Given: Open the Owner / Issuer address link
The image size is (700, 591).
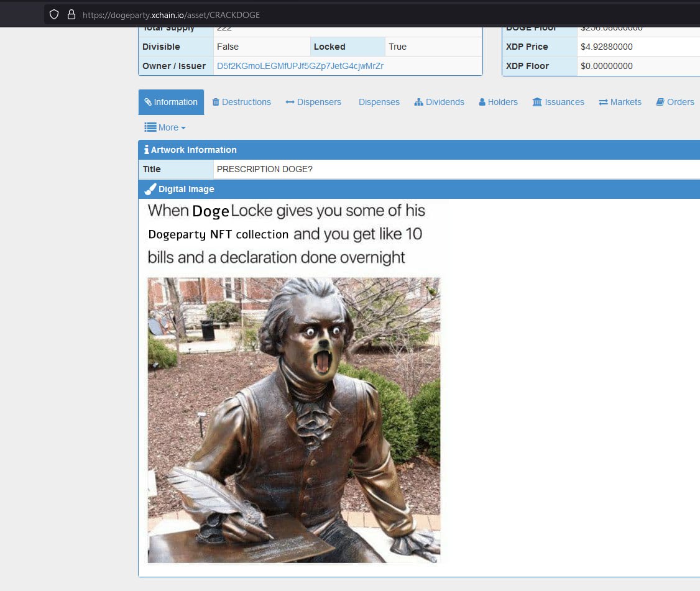Looking at the screenshot, I should pyautogui.click(x=300, y=66).
